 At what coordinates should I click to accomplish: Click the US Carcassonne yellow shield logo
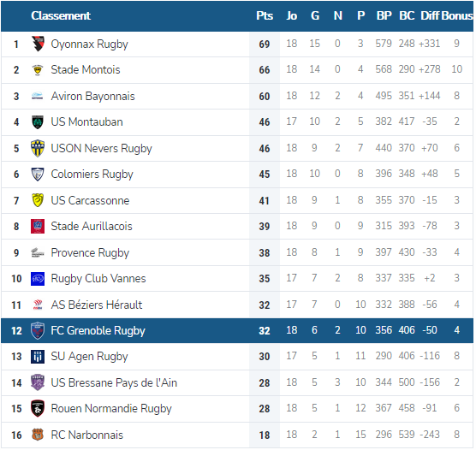point(38,200)
